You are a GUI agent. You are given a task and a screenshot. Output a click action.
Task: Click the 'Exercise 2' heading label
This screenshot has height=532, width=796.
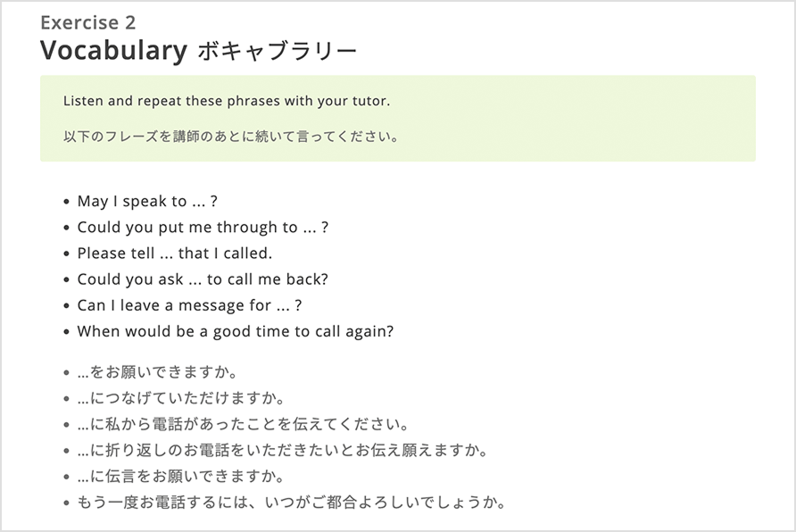87,22
